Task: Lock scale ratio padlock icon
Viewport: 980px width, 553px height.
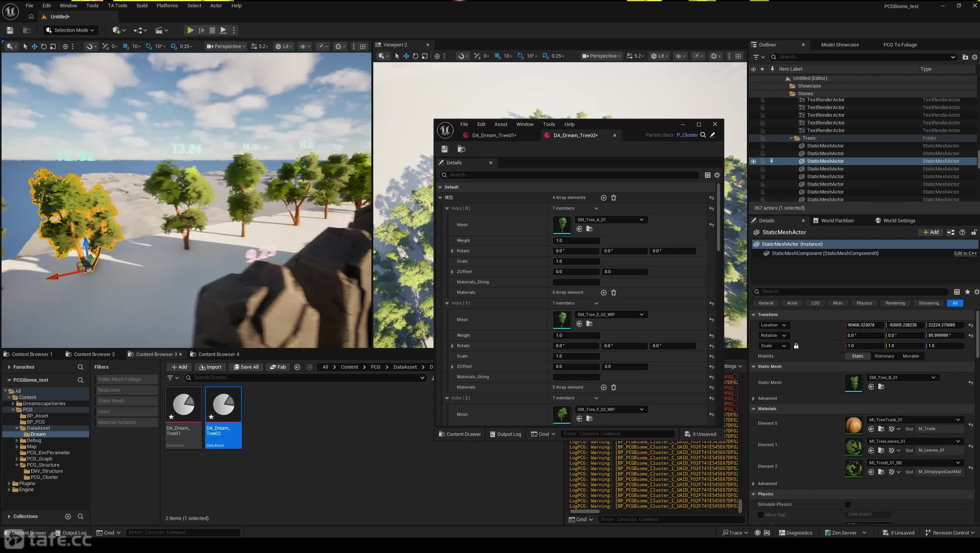Action: (796, 346)
